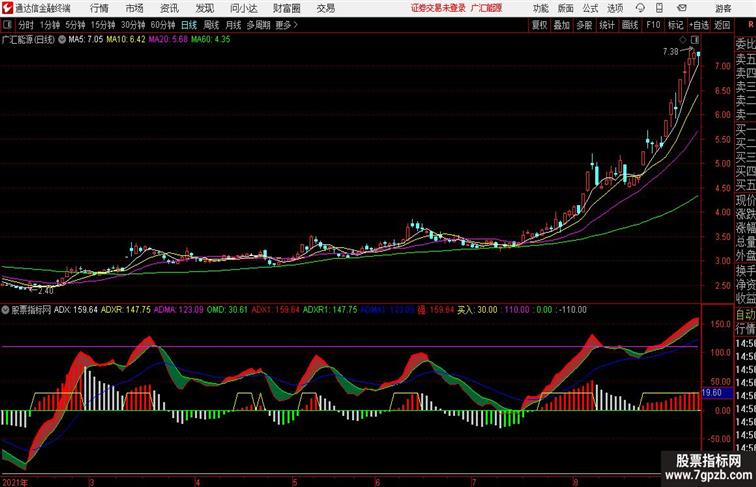756x487 pixels.
Task: Open the 交易 menu
Action: [325, 8]
